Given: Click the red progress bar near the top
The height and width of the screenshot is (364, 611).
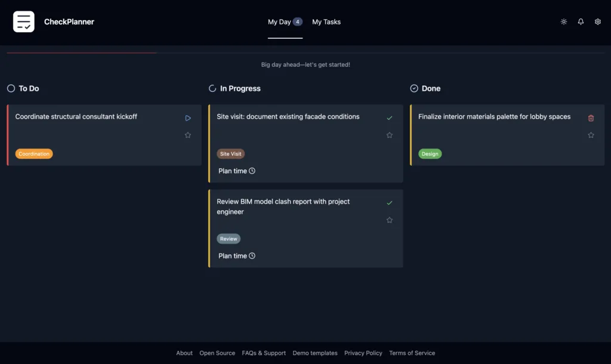Looking at the screenshot, I should coord(81,52).
